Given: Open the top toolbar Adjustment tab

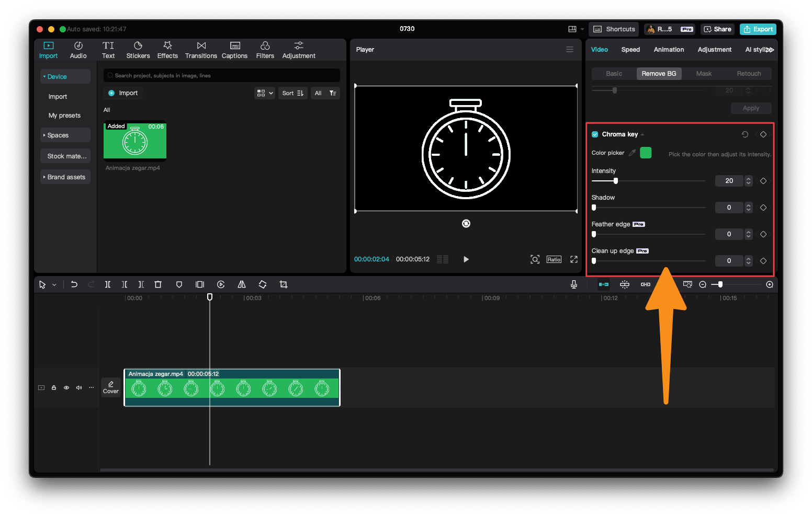Looking at the screenshot, I should click(299, 50).
